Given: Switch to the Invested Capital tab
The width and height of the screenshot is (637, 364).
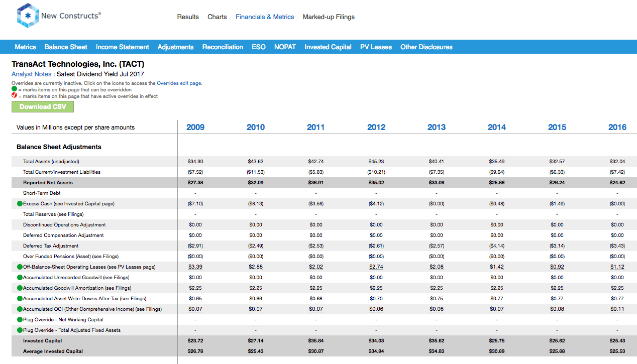Looking at the screenshot, I should [328, 47].
